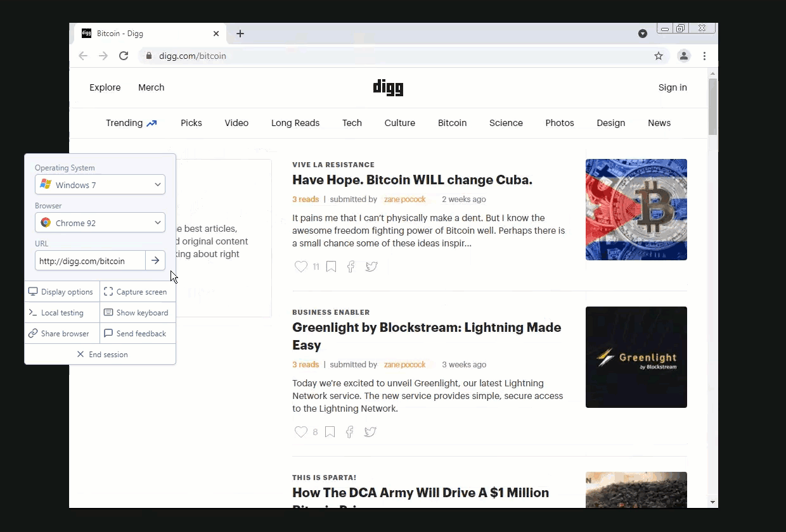Share the Greenlight article on Facebook
The image size is (786, 532).
pos(349,432)
